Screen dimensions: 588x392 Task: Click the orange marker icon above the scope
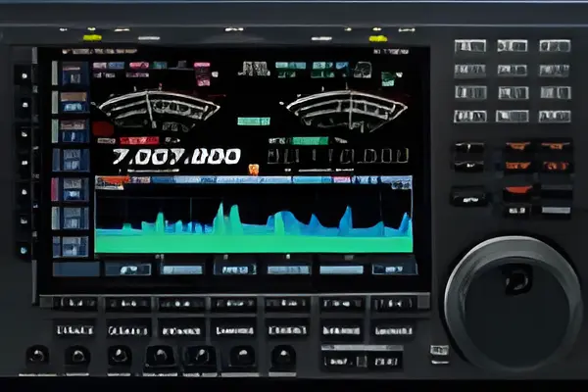254,170
